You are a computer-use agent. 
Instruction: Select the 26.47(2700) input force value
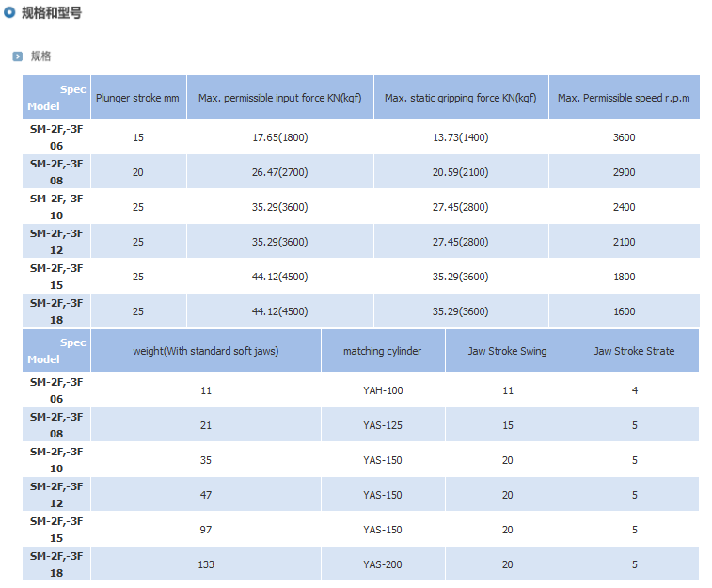(279, 172)
